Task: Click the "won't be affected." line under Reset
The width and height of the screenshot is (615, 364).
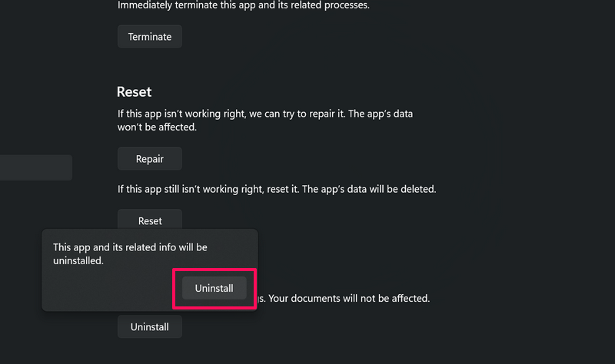Action: [x=157, y=127]
